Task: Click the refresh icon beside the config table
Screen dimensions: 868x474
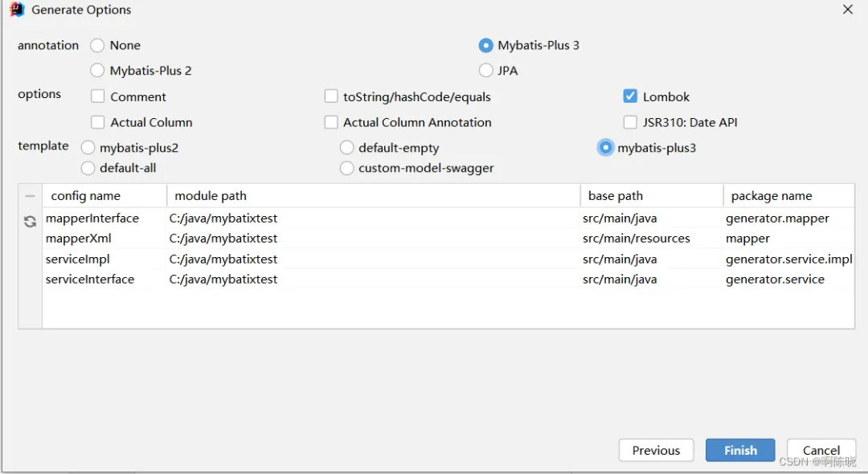Action: (30, 222)
